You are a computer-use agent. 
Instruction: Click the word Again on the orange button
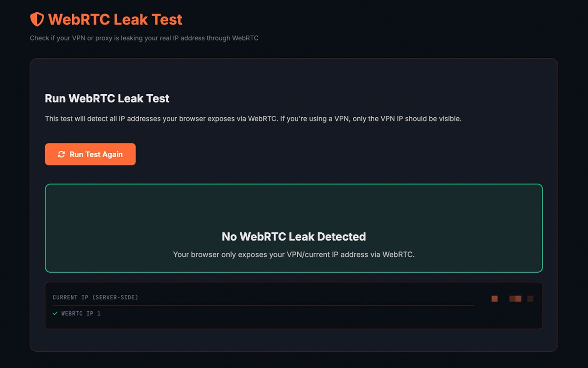(x=113, y=155)
